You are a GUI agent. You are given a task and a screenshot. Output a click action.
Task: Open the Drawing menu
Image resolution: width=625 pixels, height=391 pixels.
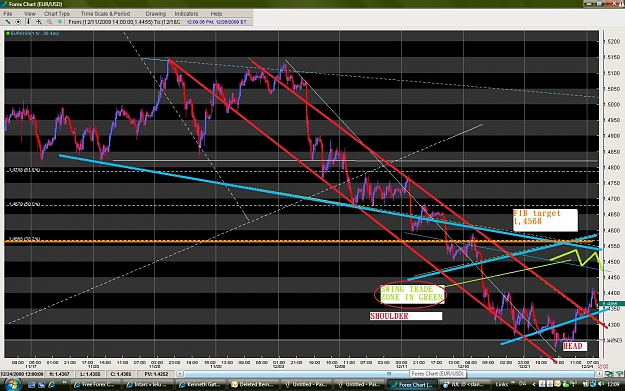tap(155, 14)
